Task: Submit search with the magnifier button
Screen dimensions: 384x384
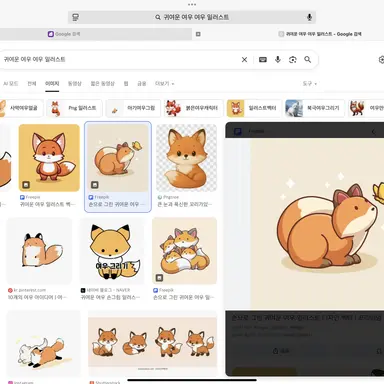Action: 307,59
